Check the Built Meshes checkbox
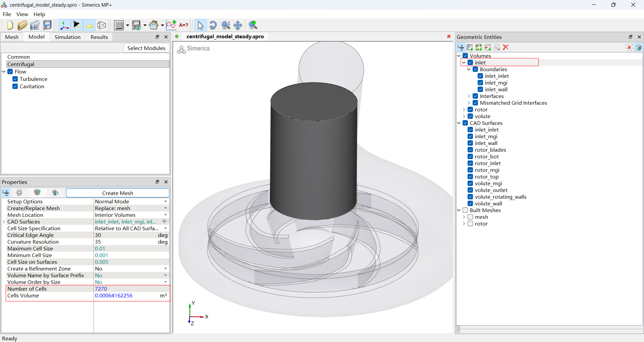 point(465,210)
